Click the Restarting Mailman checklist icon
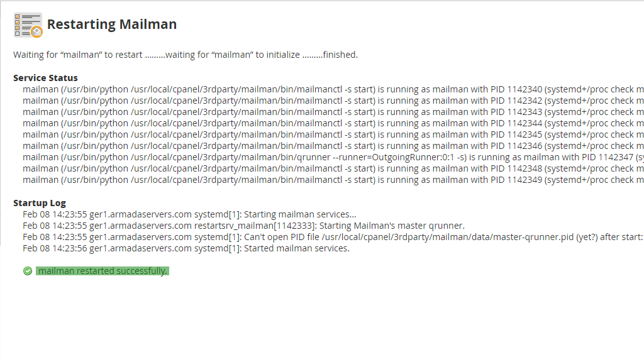The width and height of the screenshot is (644, 362). (x=28, y=25)
